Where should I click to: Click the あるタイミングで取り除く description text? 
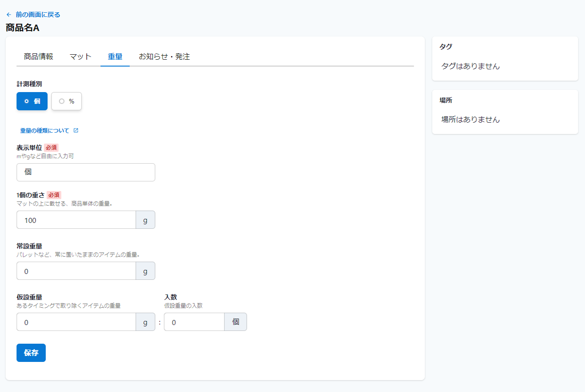[x=68, y=306]
